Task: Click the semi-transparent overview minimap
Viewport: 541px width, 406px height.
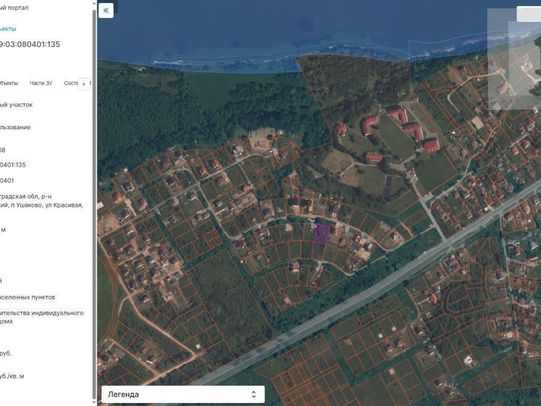Action: [x=514, y=59]
